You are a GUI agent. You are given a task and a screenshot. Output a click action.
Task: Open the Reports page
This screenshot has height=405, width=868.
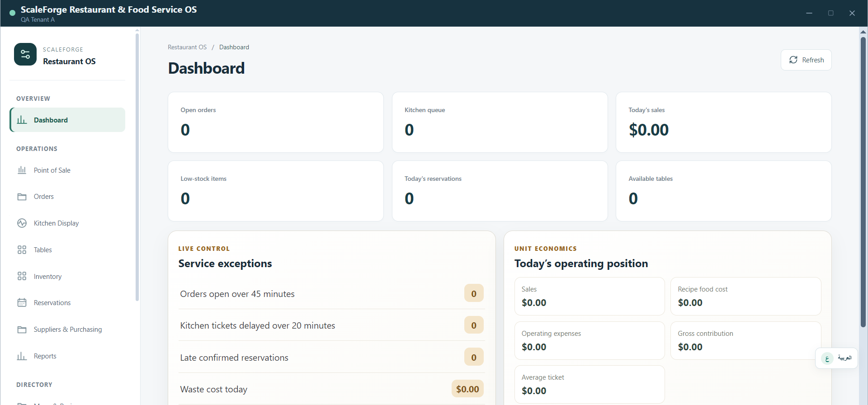(67, 356)
